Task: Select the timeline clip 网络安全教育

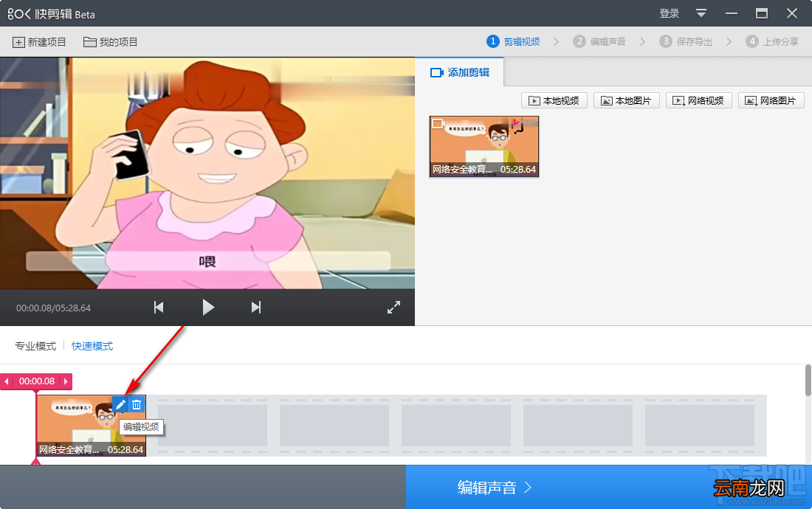Action: (x=91, y=426)
